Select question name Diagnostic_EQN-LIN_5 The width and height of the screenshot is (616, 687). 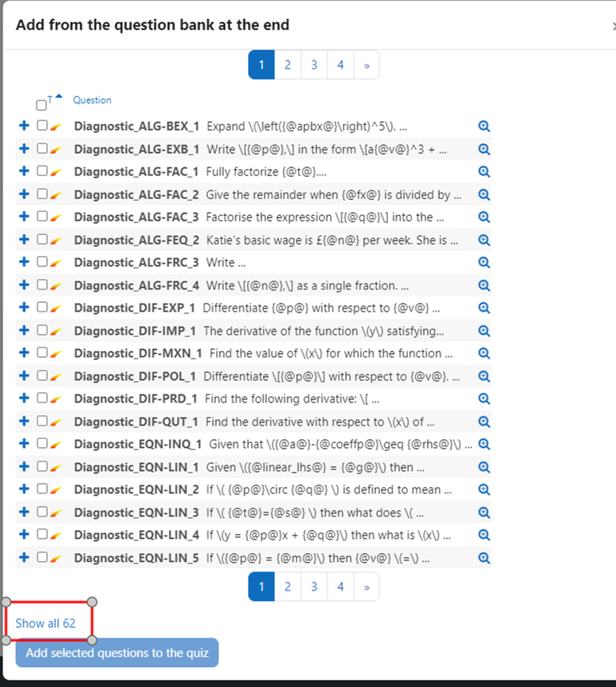click(x=136, y=558)
